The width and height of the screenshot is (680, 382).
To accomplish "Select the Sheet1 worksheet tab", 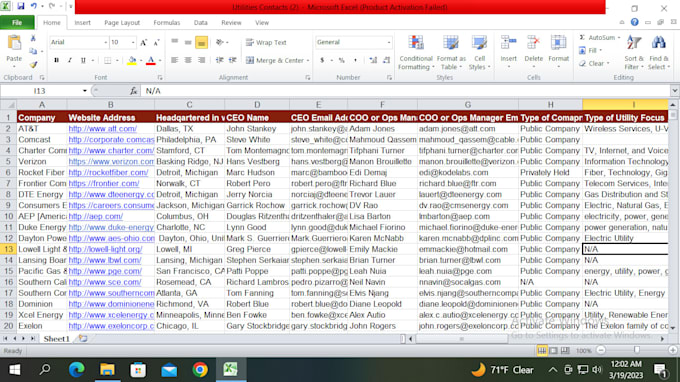I will pyautogui.click(x=56, y=339).
